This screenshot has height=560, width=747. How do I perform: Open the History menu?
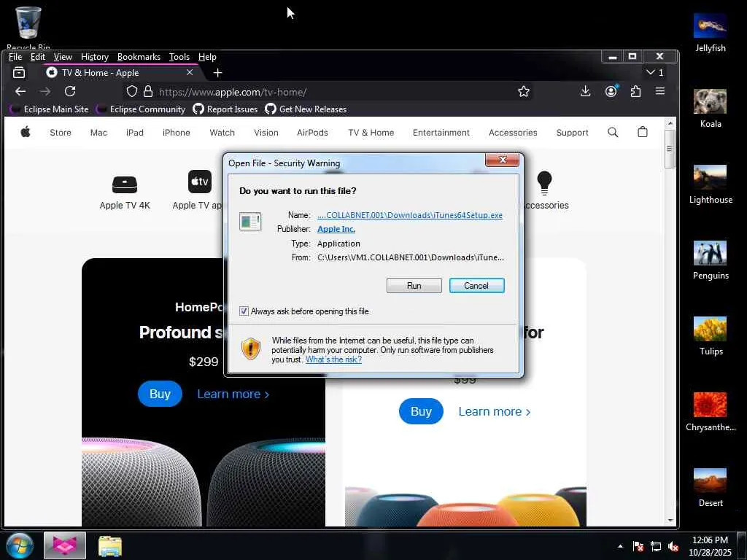click(95, 57)
